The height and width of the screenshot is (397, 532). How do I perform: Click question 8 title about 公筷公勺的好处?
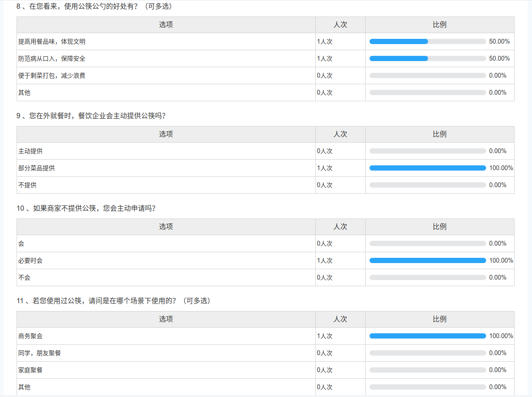click(x=94, y=7)
